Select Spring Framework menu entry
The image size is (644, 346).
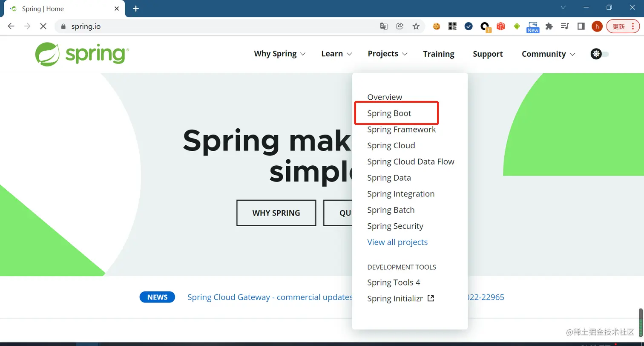(x=402, y=130)
